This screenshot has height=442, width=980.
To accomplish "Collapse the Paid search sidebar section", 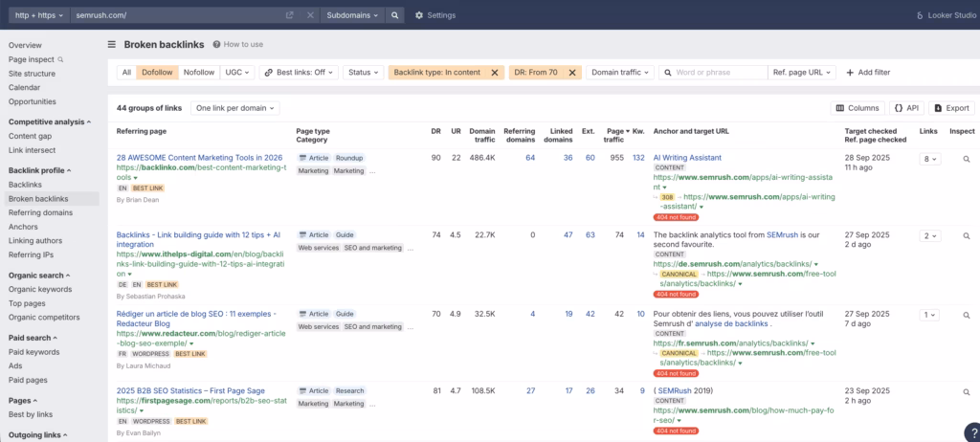I will 33,338.
